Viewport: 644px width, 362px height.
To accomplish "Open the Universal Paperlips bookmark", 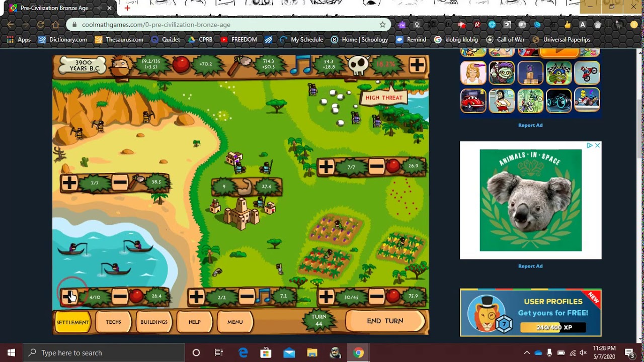I will pyautogui.click(x=561, y=39).
